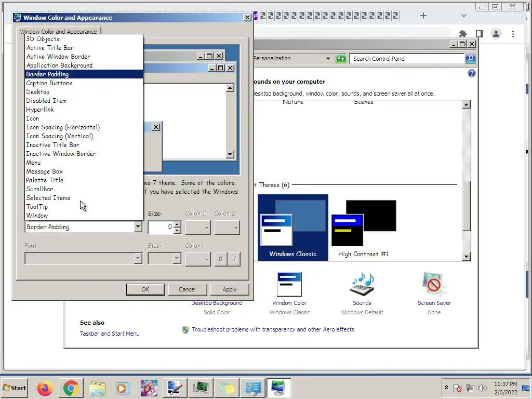Open Chrome extensions puzzle icon
Viewport: 532px width, 399px height.
463,34
